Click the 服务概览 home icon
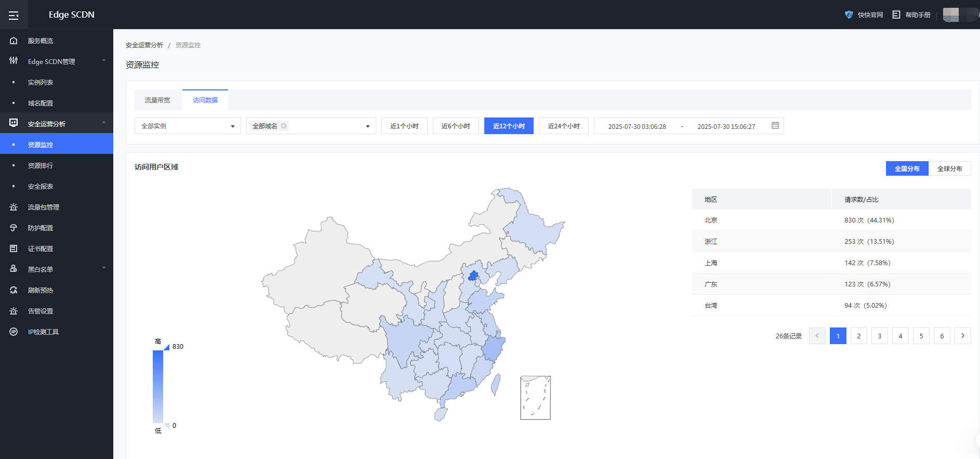 (14, 41)
